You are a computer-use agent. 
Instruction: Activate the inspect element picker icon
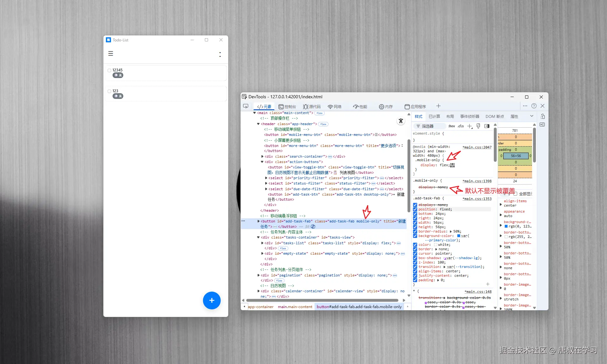pos(246,106)
